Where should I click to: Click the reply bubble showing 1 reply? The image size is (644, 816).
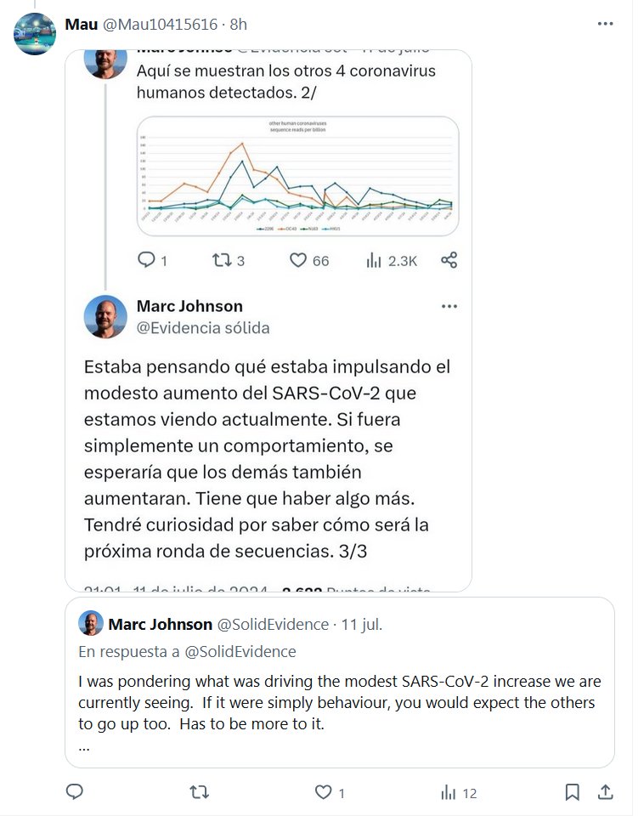[146, 260]
